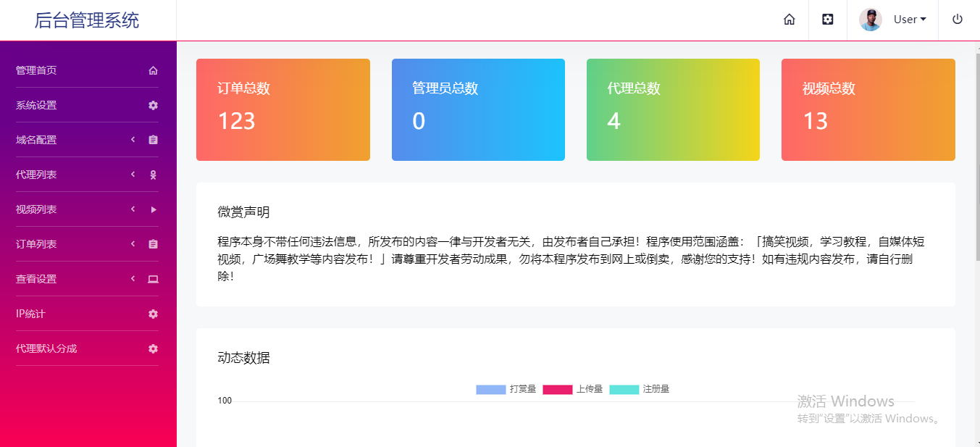The image size is (980, 447).
Task: Expand the 域名配置 submenu
Action: click(x=133, y=140)
